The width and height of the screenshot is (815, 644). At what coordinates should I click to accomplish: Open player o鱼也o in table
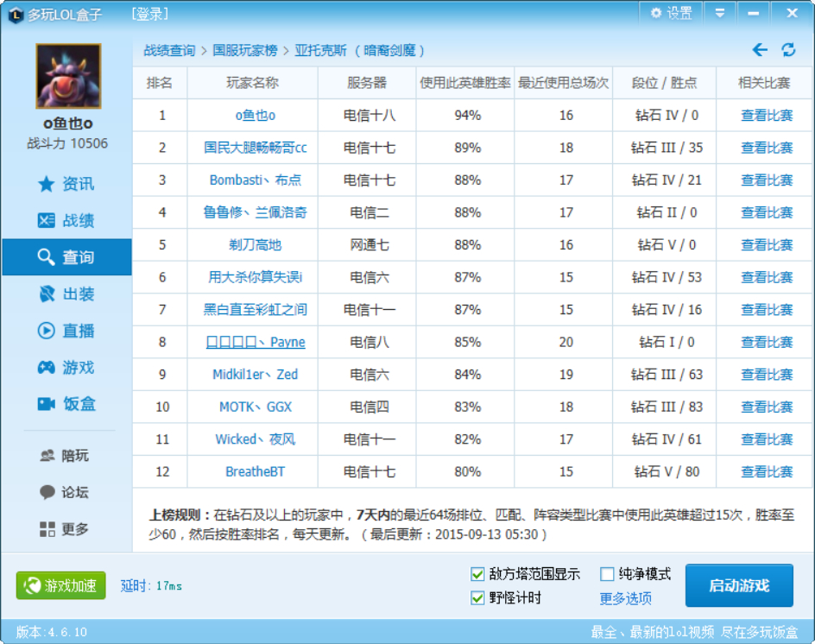click(256, 115)
